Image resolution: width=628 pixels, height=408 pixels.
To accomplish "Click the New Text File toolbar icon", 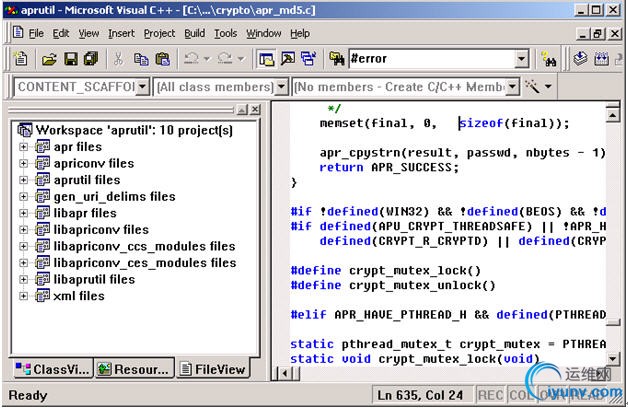I will (21, 59).
